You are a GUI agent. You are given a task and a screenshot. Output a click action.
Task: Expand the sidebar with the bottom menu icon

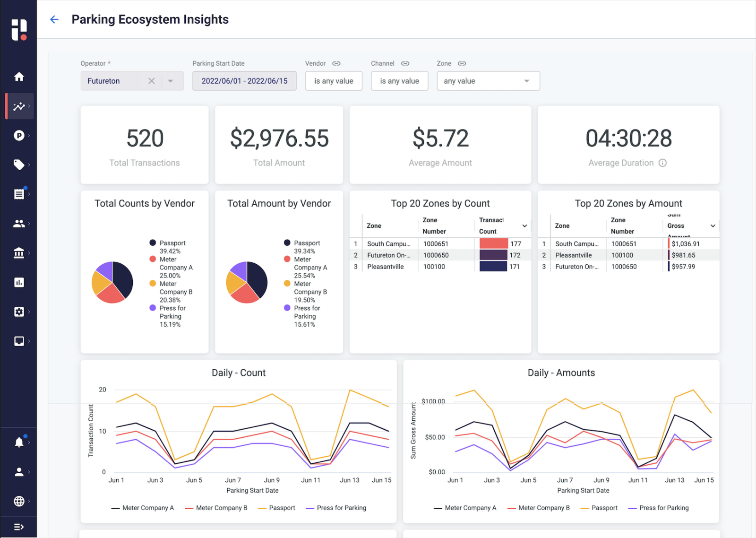point(19,527)
